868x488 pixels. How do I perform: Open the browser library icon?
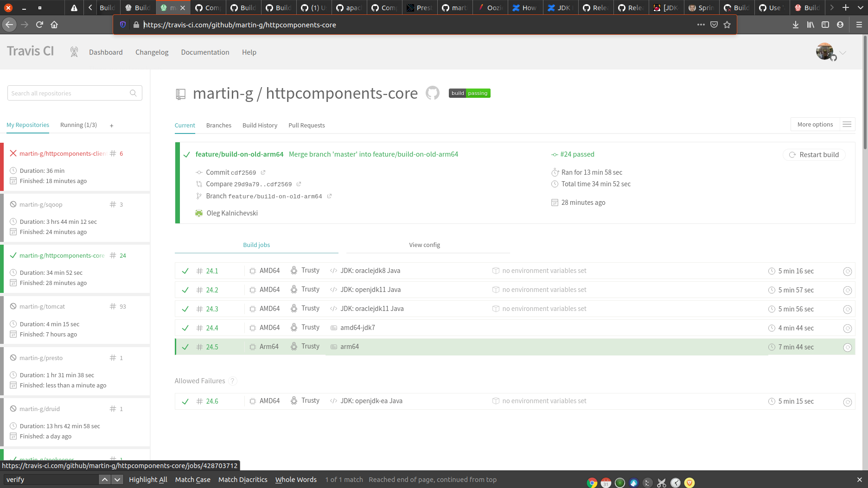click(x=811, y=25)
